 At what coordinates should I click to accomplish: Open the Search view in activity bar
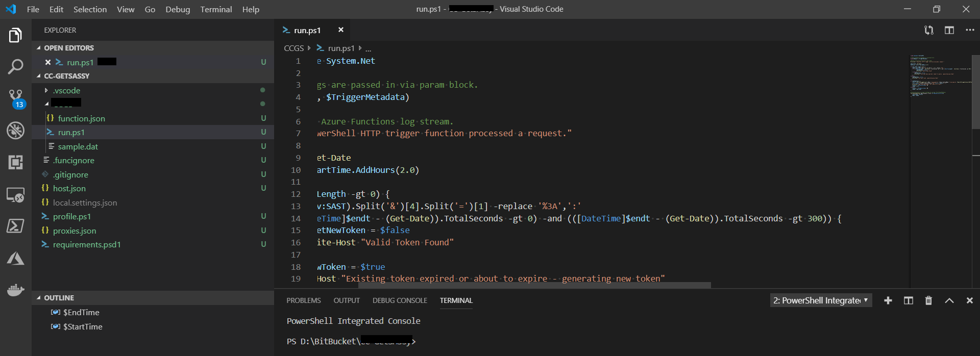point(15,66)
